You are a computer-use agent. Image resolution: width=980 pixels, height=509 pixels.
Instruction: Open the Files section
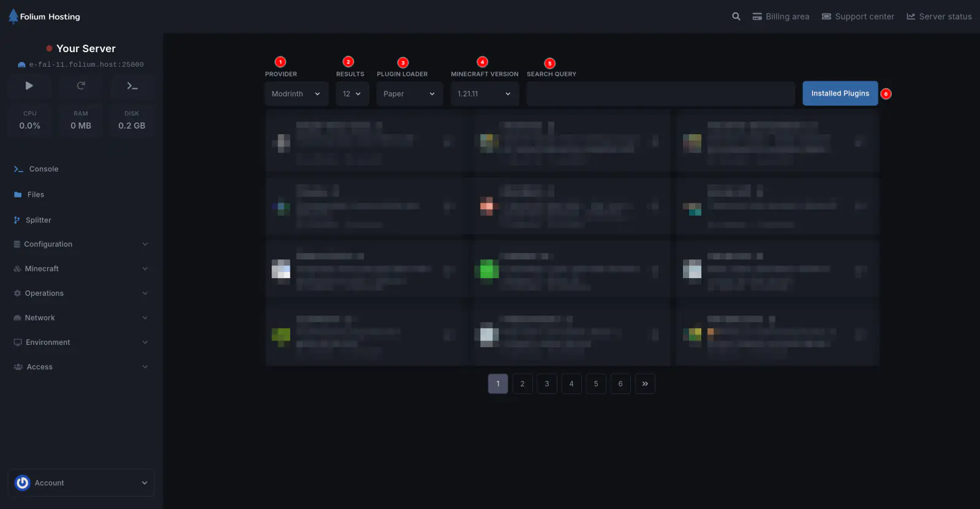[x=36, y=195]
